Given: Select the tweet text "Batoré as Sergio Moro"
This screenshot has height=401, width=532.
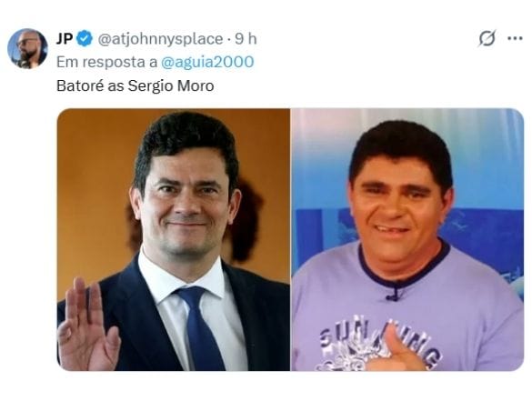Looking at the screenshot, I should click(x=135, y=85).
